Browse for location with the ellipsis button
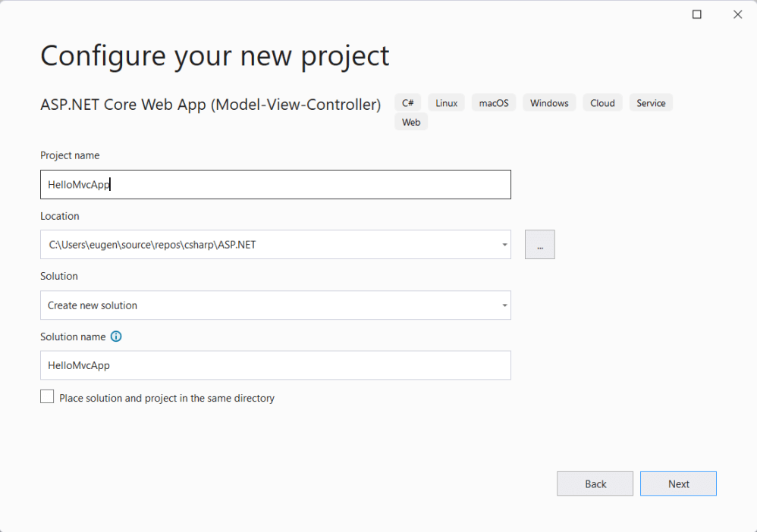Image resolution: width=757 pixels, height=532 pixels. [x=539, y=245]
